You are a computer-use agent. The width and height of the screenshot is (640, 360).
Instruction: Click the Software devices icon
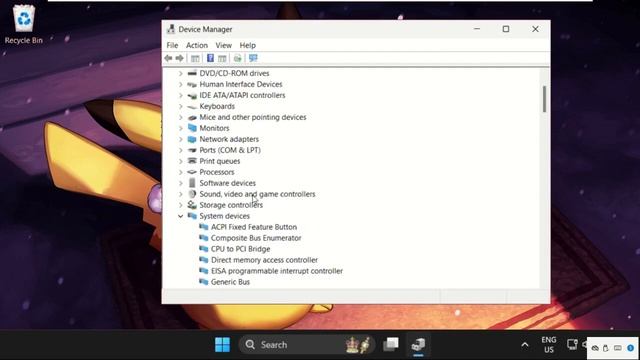point(192,183)
